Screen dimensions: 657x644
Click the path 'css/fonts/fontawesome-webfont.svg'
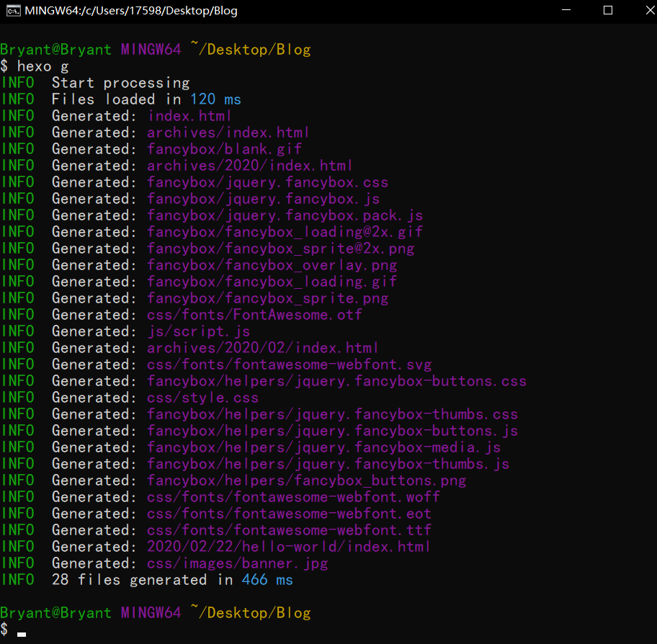pyautogui.click(x=289, y=365)
